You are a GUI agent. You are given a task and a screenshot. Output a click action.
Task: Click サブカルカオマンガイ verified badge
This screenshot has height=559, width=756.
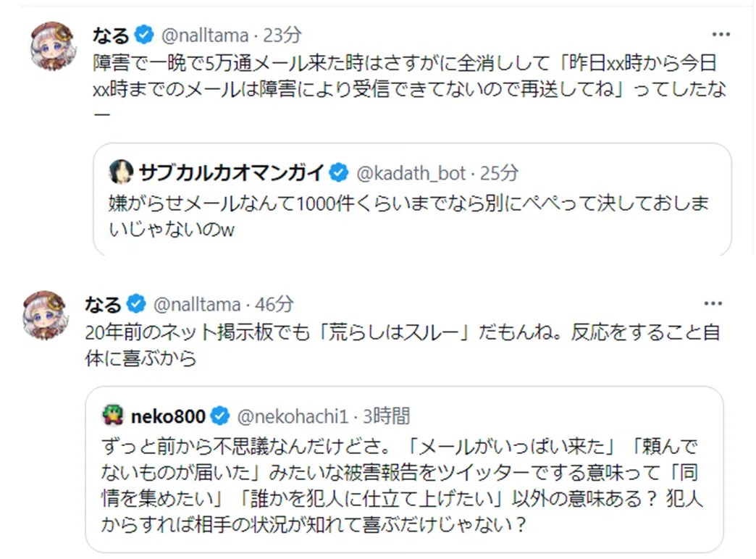click(x=338, y=172)
